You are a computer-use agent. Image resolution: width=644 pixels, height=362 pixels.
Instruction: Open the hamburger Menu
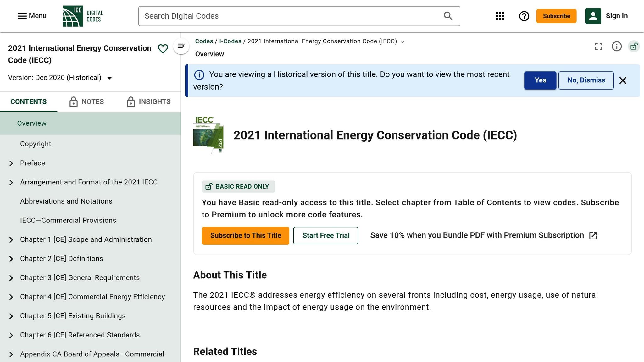point(32,16)
